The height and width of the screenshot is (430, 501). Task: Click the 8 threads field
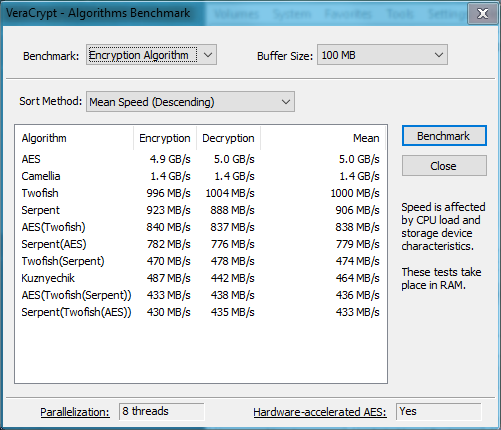[x=162, y=412]
